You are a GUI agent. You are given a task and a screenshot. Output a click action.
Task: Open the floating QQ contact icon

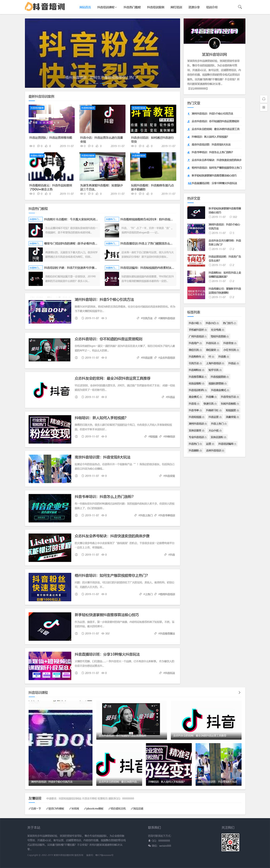point(264,99)
